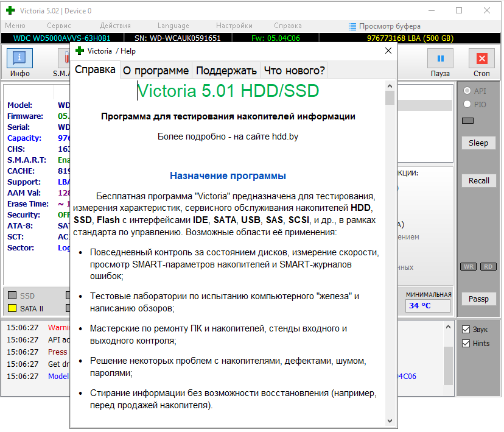The height and width of the screenshot is (432, 504).
Task: Toggle the Звук checkbox
Action: point(466,330)
